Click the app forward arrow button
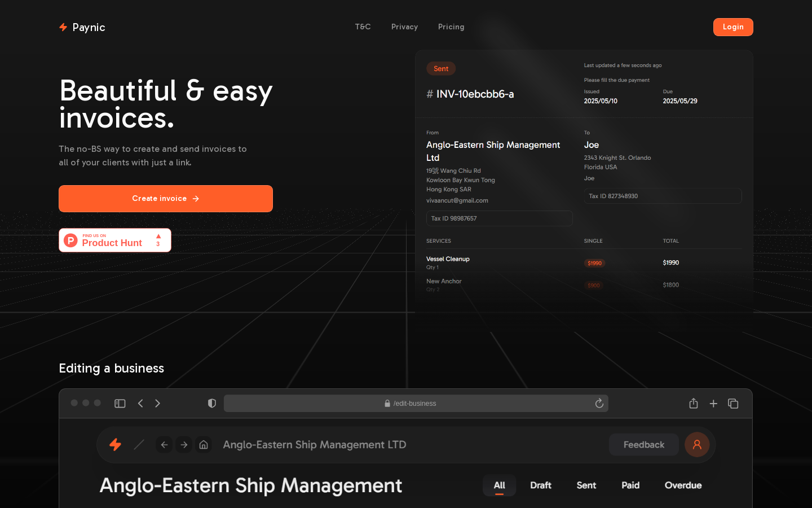Screen dimensions: 812x508 (x=184, y=445)
